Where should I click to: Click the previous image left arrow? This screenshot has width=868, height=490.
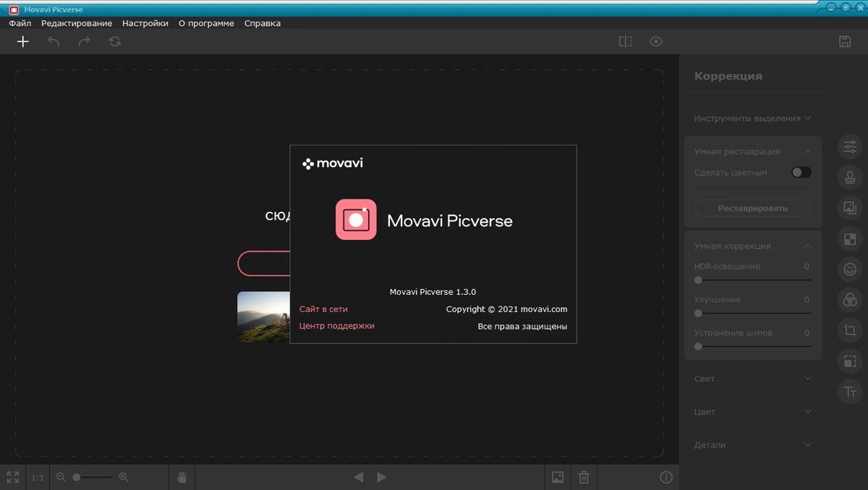click(x=359, y=477)
